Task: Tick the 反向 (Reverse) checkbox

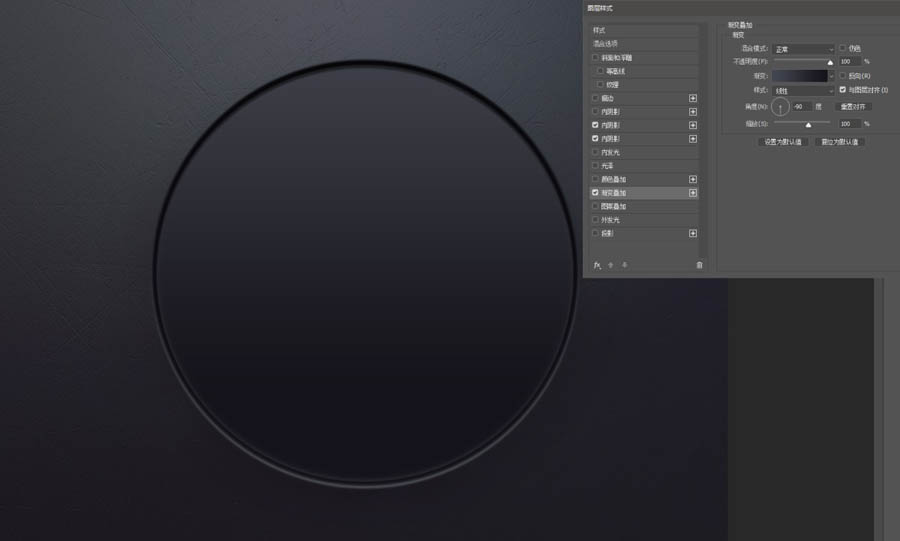Action: click(843, 76)
